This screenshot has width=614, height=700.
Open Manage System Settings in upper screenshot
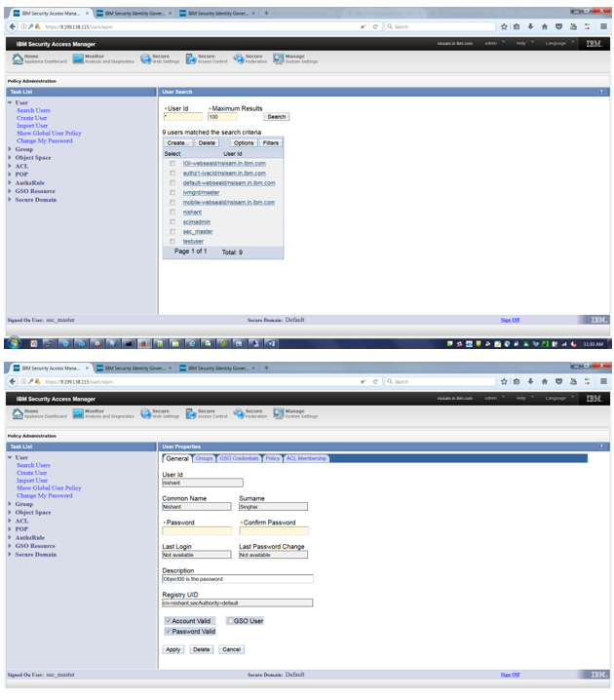[295, 58]
